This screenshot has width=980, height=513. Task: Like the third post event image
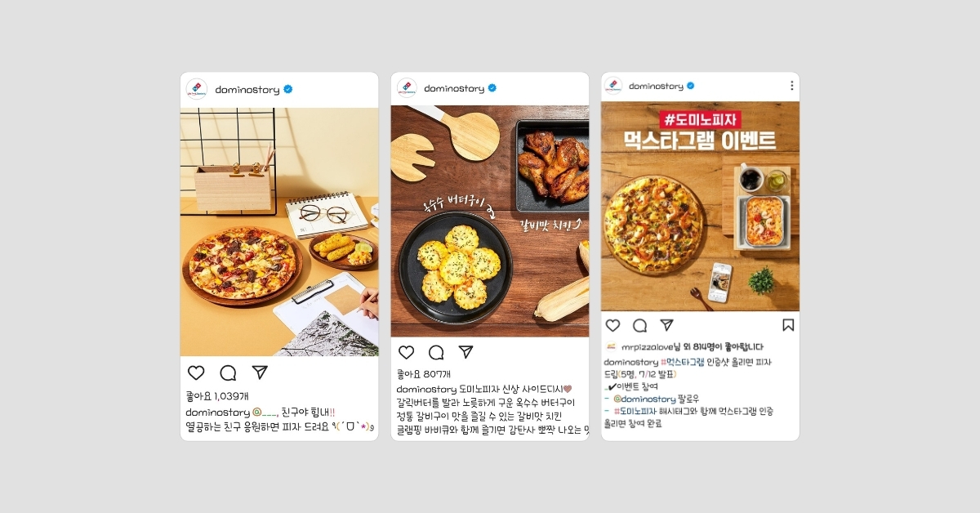click(x=612, y=325)
